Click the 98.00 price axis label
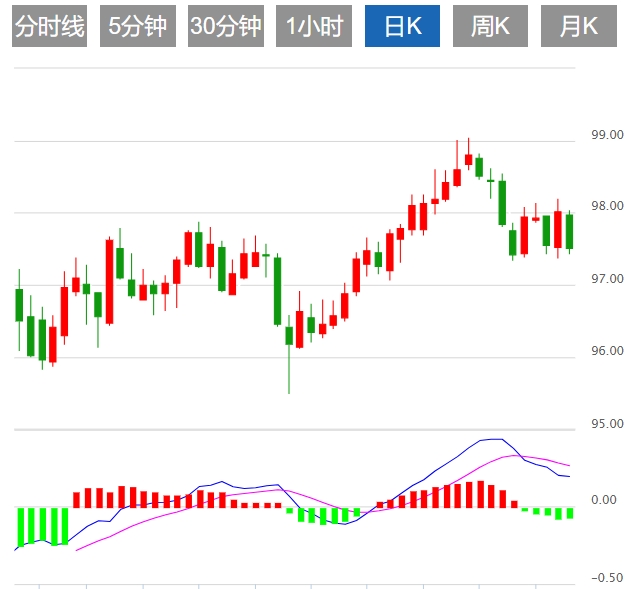637x589 pixels. (x=607, y=206)
